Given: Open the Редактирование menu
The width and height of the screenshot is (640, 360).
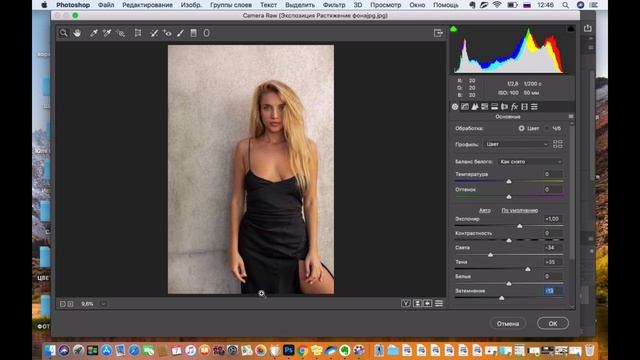Looking at the screenshot, I should point(147,5).
